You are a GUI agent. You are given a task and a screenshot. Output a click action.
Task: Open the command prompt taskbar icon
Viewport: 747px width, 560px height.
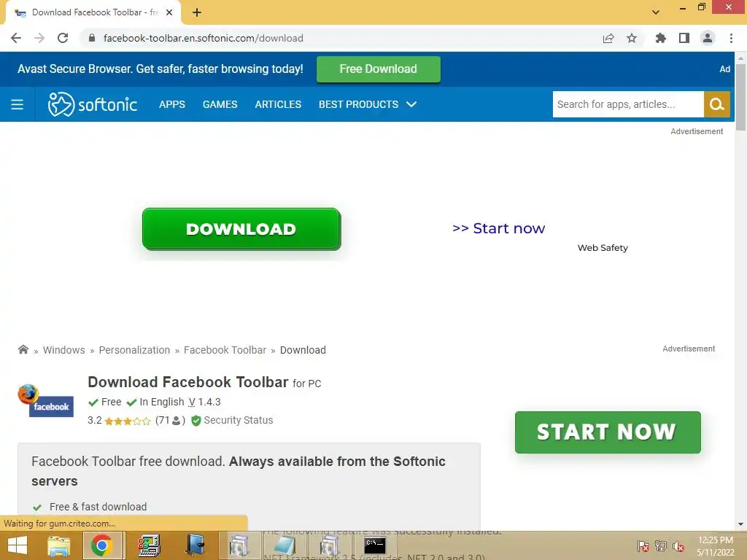click(374, 545)
